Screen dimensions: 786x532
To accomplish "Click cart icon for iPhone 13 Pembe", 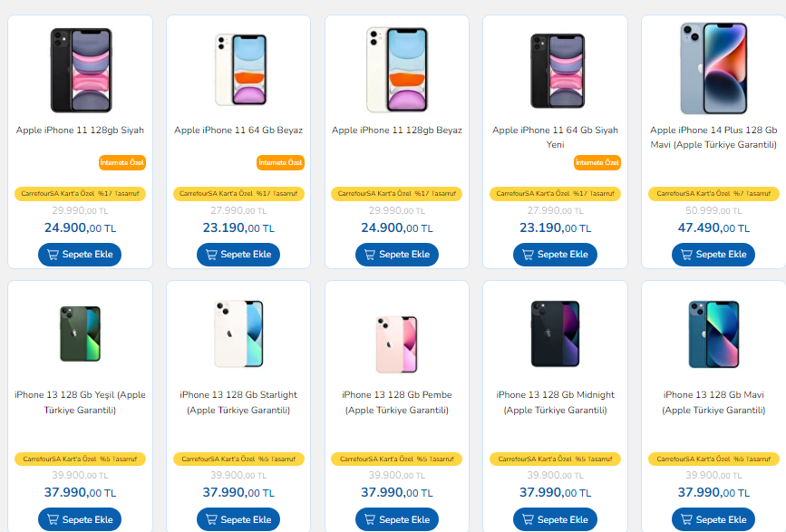I will click(370, 520).
